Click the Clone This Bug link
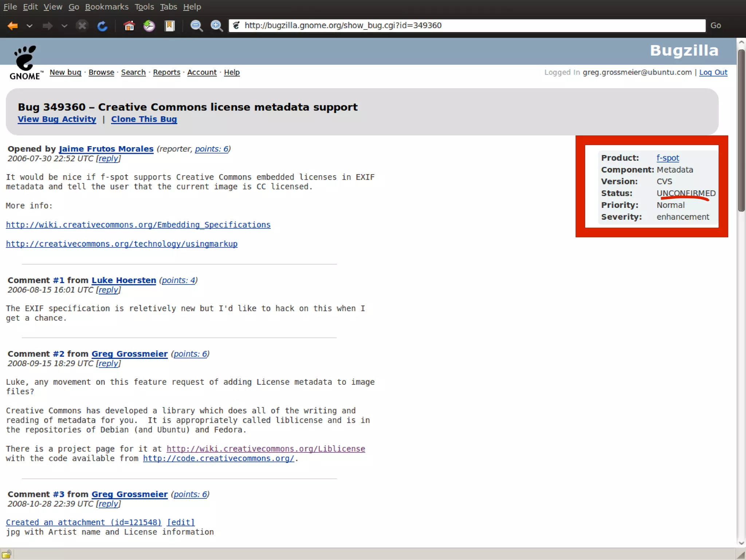The height and width of the screenshot is (560, 746). pyautogui.click(x=144, y=119)
